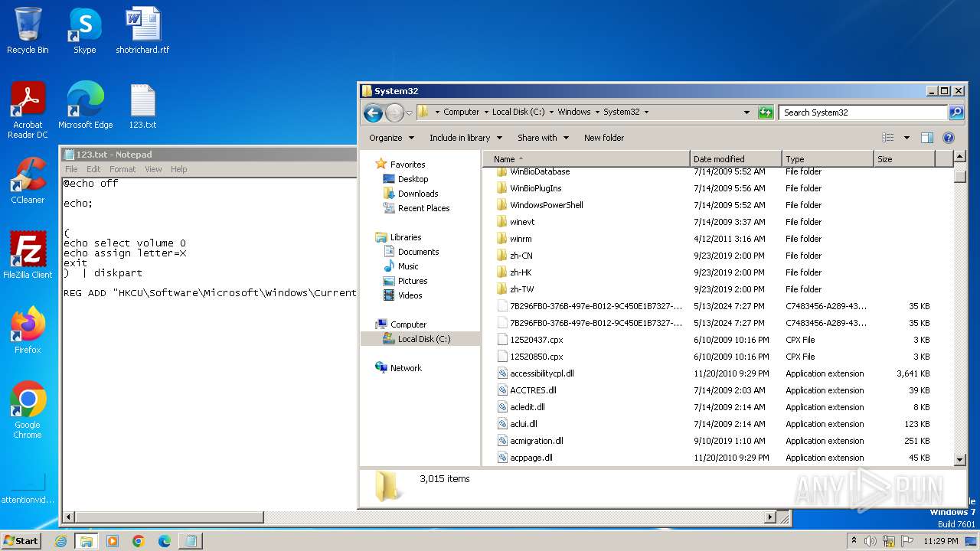This screenshot has width=980, height=551.
Task: Open recent pages dropdown arrow
Action: (x=409, y=112)
